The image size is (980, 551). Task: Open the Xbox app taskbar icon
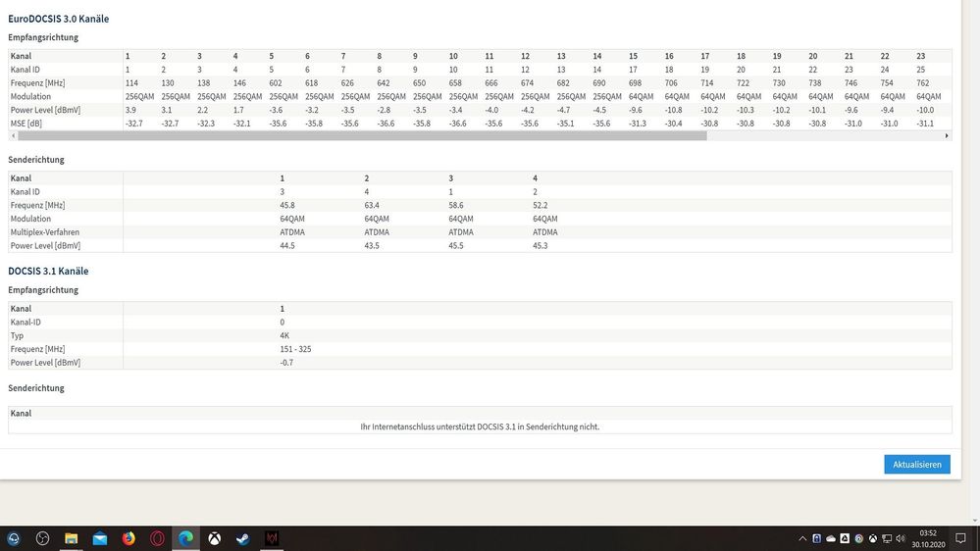coord(215,538)
